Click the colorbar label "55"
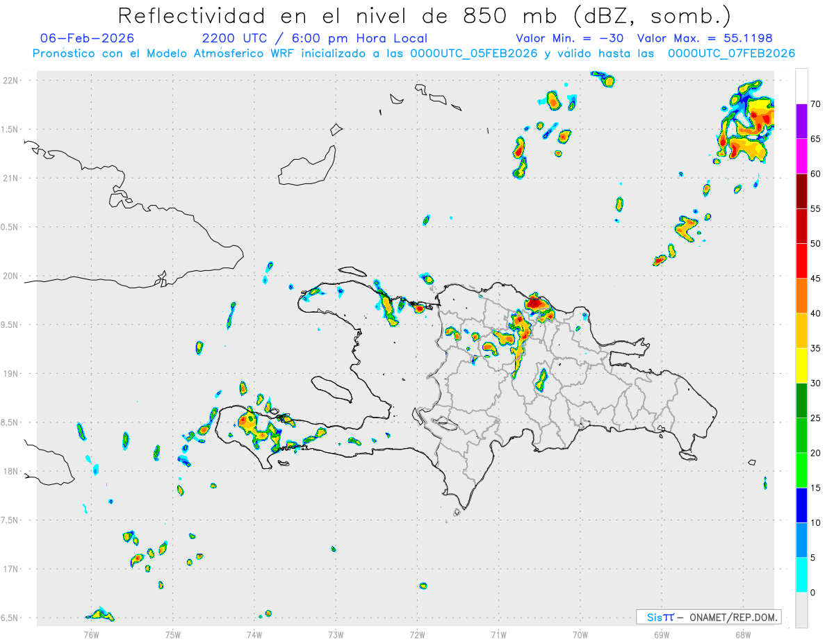Viewport: 834px width, 644px height. pyautogui.click(x=816, y=209)
